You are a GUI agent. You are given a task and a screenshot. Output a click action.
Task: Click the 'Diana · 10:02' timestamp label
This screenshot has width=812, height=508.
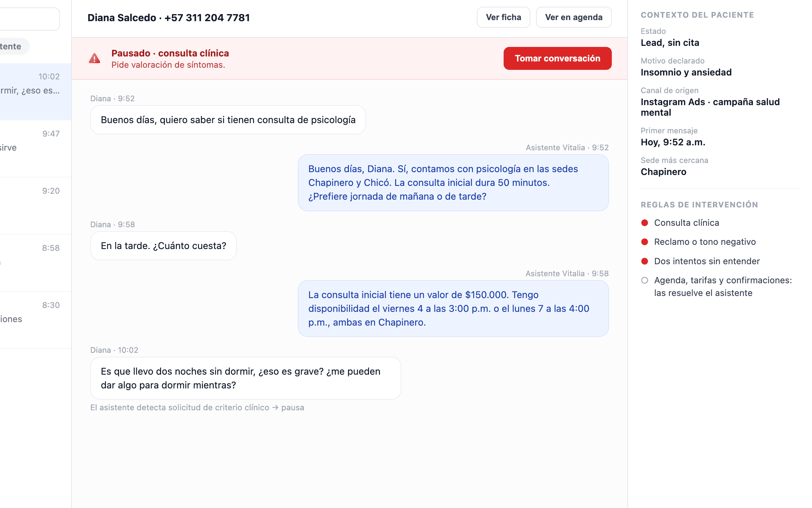pyautogui.click(x=114, y=350)
